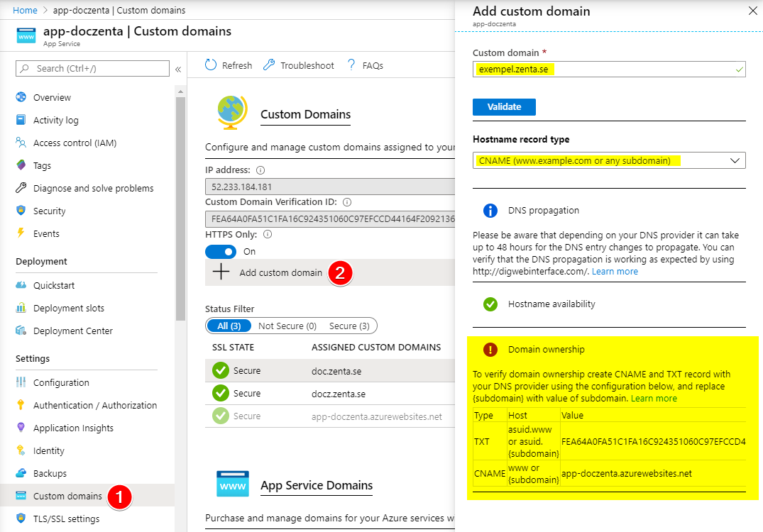Image resolution: width=763 pixels, height=532 pixels.
Task: Click Learn more under DNS propagation
Action: pos(615,271)
